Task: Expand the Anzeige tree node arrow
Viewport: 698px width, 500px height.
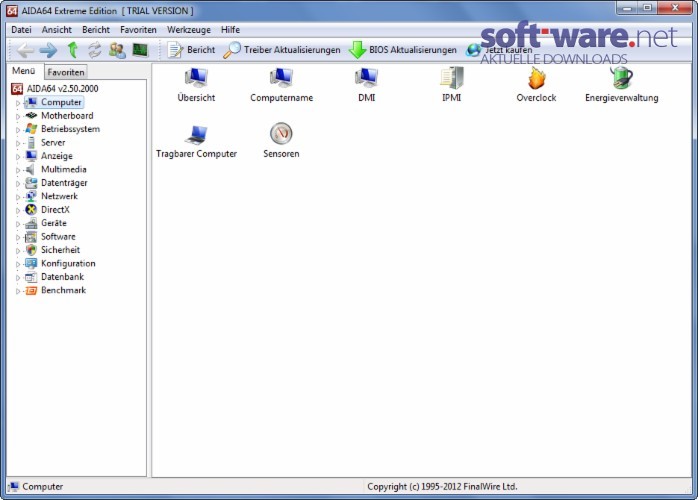Action: [18, 157]
